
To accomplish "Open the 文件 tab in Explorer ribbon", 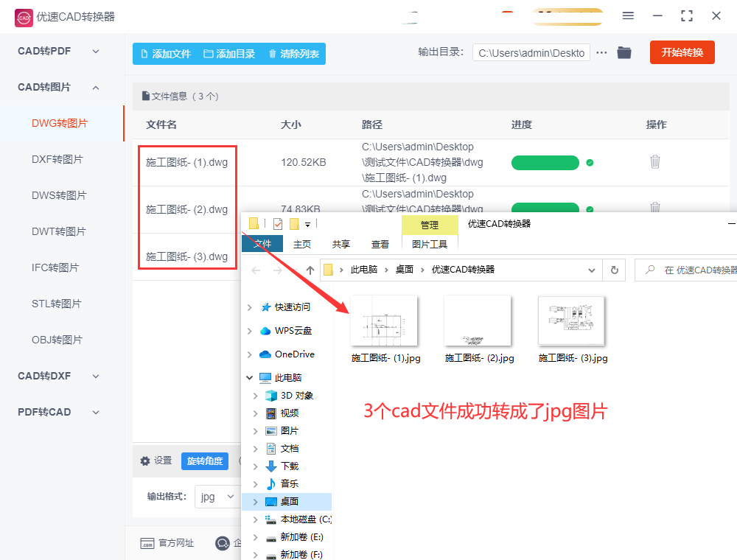I will 262,244.
